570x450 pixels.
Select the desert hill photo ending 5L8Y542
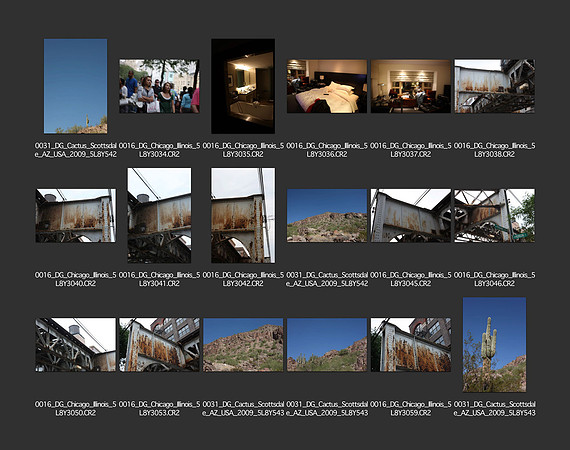pyautogui.click(x=327, y=215)
